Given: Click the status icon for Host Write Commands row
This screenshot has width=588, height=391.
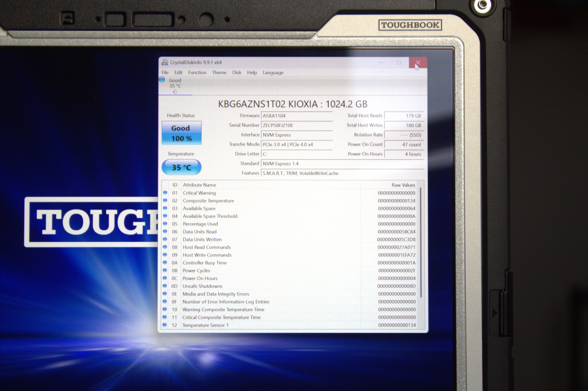Looking at the screenshot, I should point(165,255).
